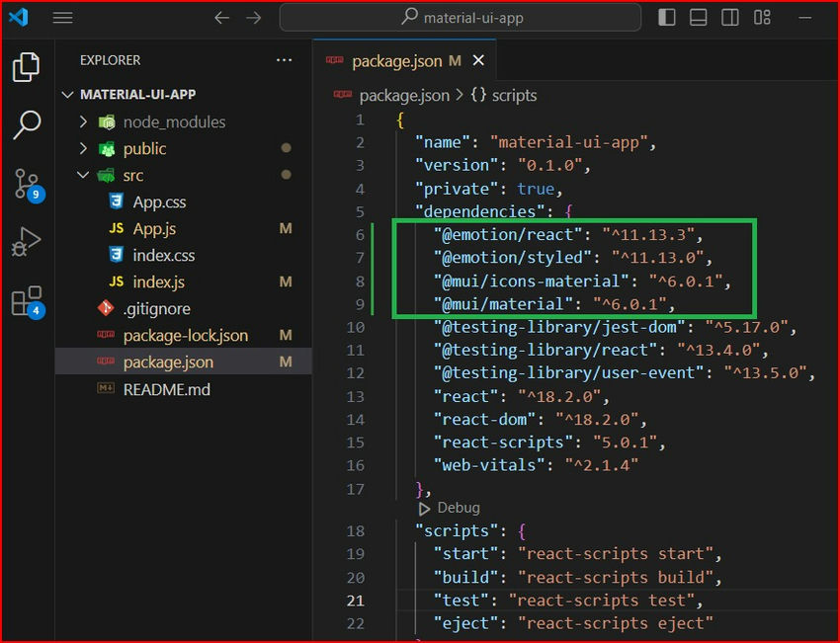Image resolution: width=840 pixels, height=643 pixels.
Task: Open the hamburger application menu
Action: (62, 17)
